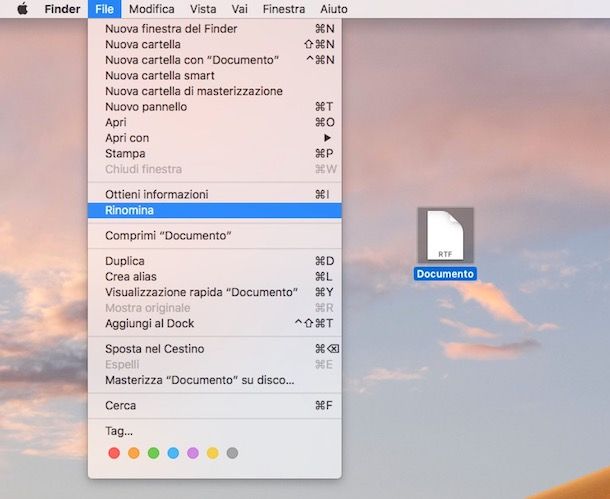Click the Documento file name label
This screenshot has width=610, height=499.
coord(445,274)
